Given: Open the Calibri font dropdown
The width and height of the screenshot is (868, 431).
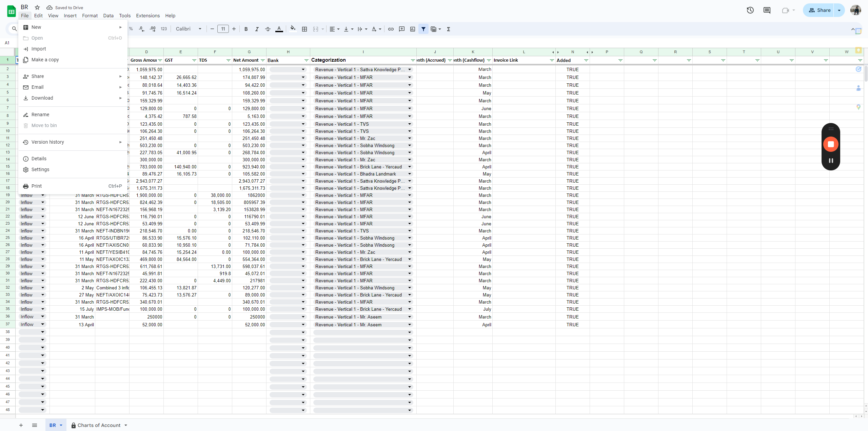Looking at the screenshot, I should 189,29.
